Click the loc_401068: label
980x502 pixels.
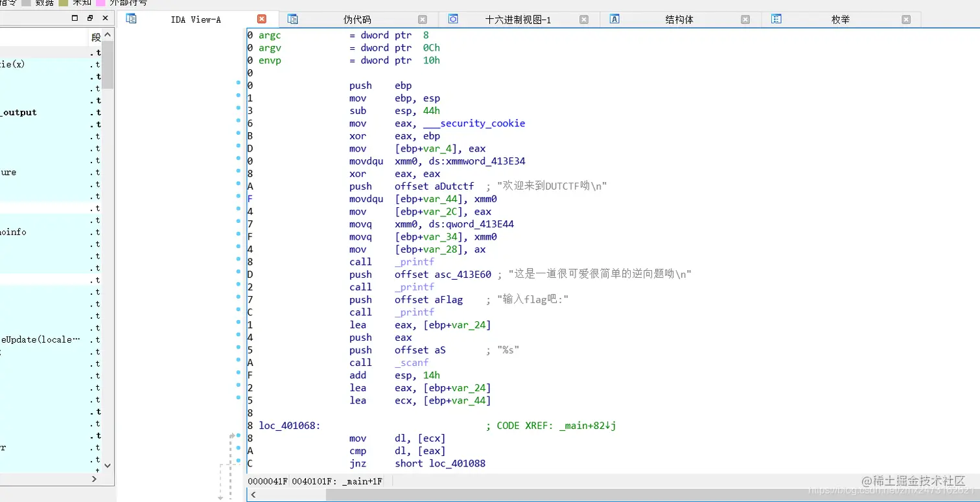[x=290, y=426]
